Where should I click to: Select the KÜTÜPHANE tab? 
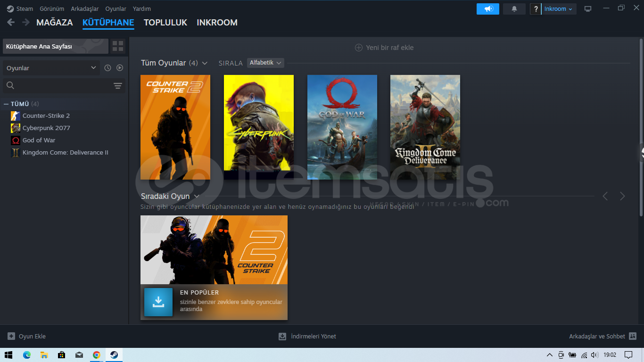tap(108, 22)
